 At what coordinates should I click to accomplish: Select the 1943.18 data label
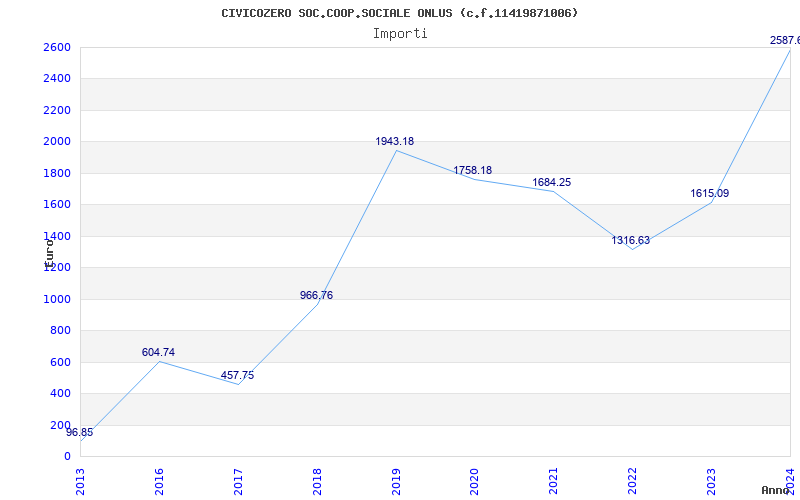pos(395,141)
